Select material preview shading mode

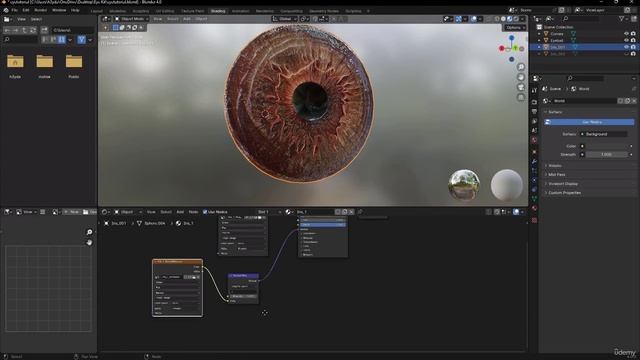509,19
